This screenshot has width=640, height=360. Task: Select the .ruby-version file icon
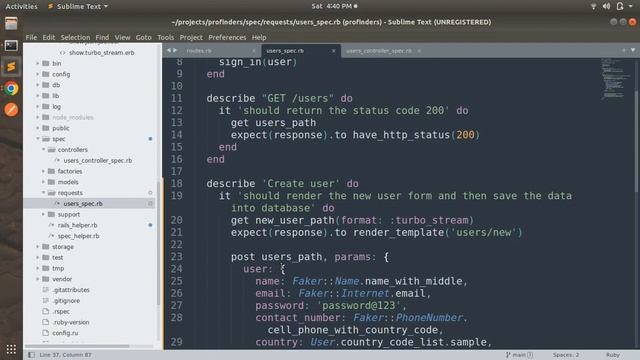click(x=46, y=322)
